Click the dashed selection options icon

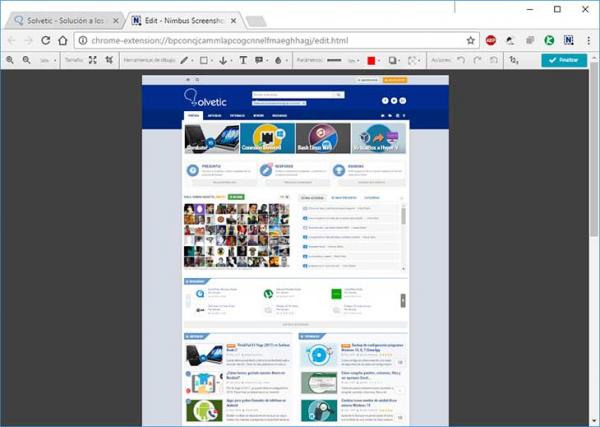tap(412, 60)
